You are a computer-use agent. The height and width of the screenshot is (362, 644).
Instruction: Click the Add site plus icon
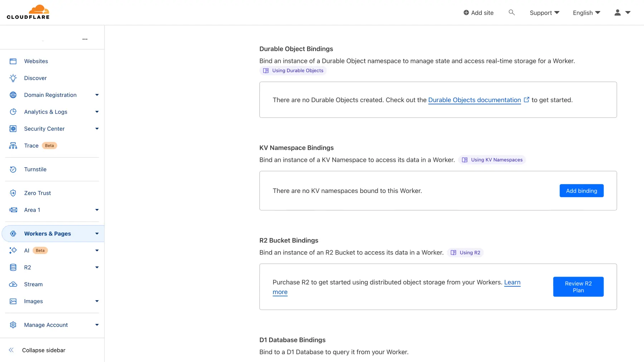(x=466, y=13)
